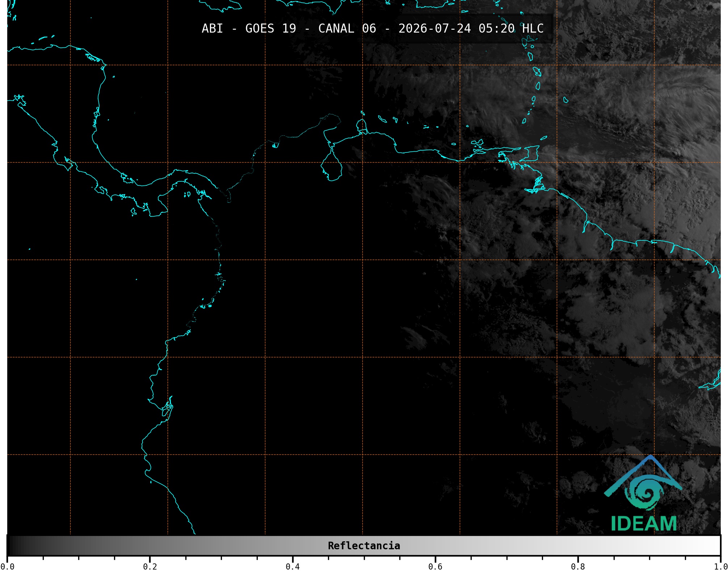Click the grayscale Reflectancia colorbar
Screen dimensions: 728x571
(x=364, y=545)
